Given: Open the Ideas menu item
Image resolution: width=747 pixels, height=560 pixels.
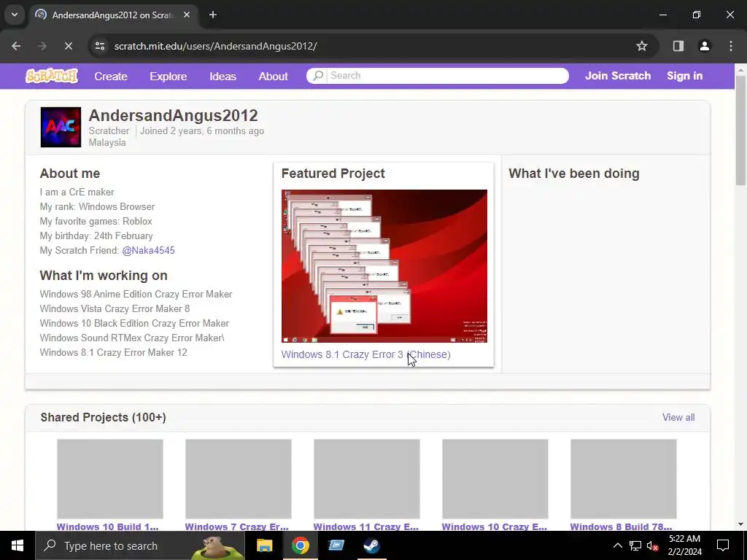Looking at the screenshot, I should tap(222, 76).
